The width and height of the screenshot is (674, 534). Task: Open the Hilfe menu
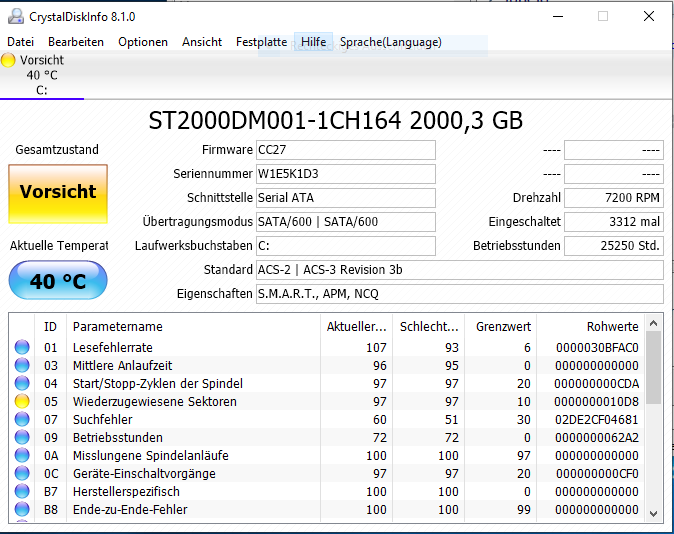pyautogui.click(x=313, y=42)
